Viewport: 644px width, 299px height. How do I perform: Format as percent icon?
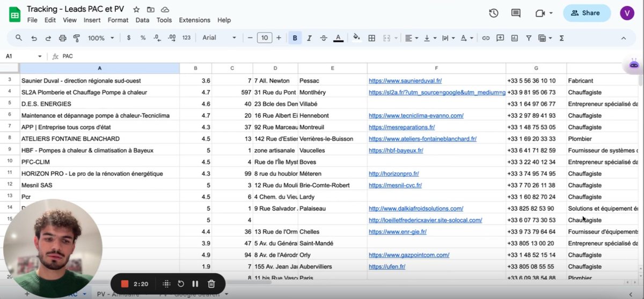(143, 38)
